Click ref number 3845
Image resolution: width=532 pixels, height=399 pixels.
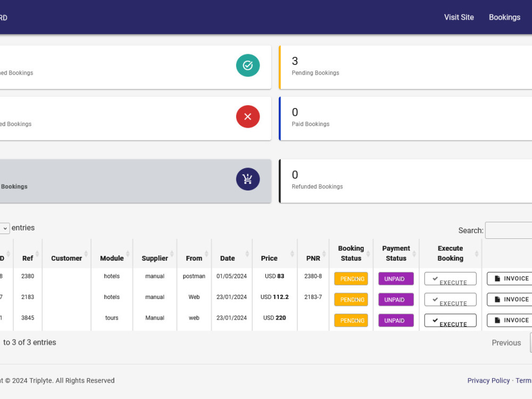pyautogui.click(x=28, y=318)
